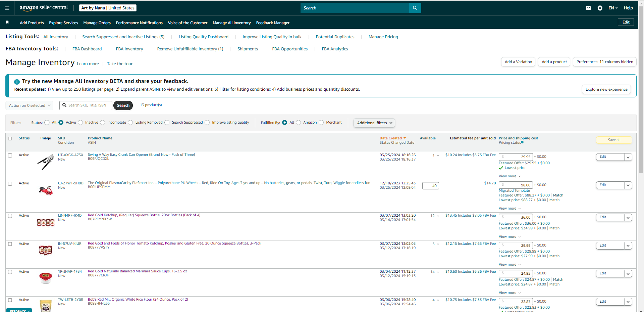Click Explore new experience button

coord(606,89)
